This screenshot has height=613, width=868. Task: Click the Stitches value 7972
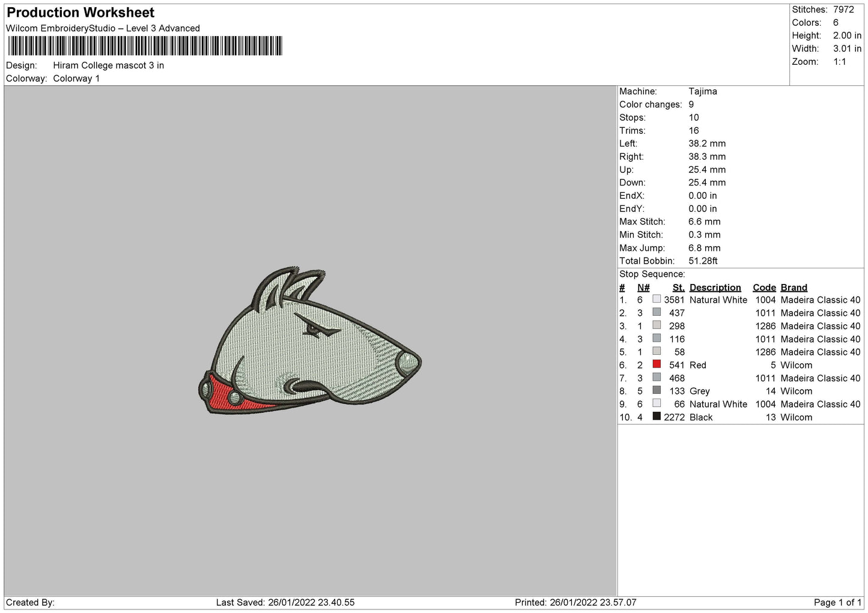(x=843, y=10)
